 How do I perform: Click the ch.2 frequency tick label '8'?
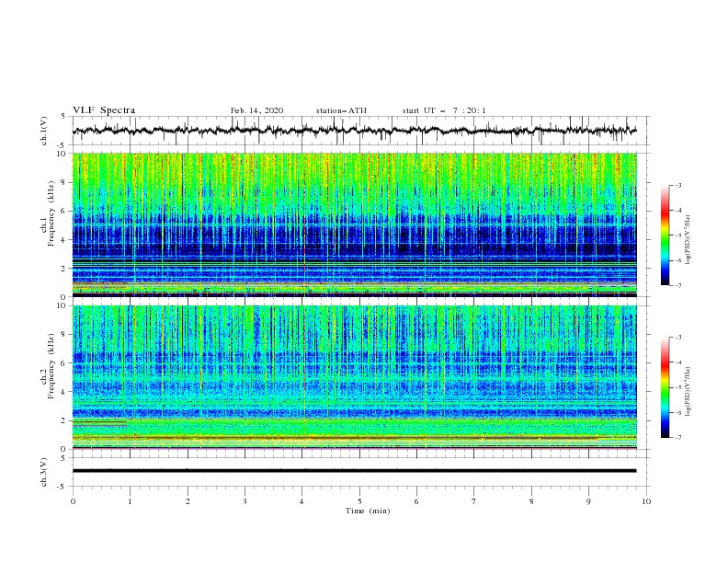click(64, 335)
